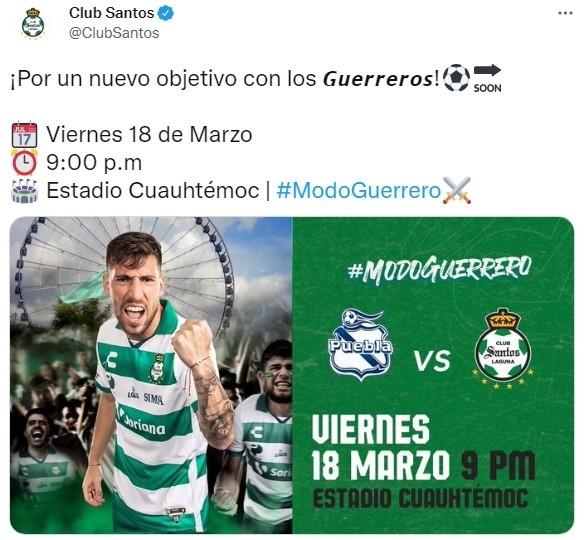Click the crossed swords emoji
Image resolution: width=584 pixels, height=540 pixels.
pos(457,191)
